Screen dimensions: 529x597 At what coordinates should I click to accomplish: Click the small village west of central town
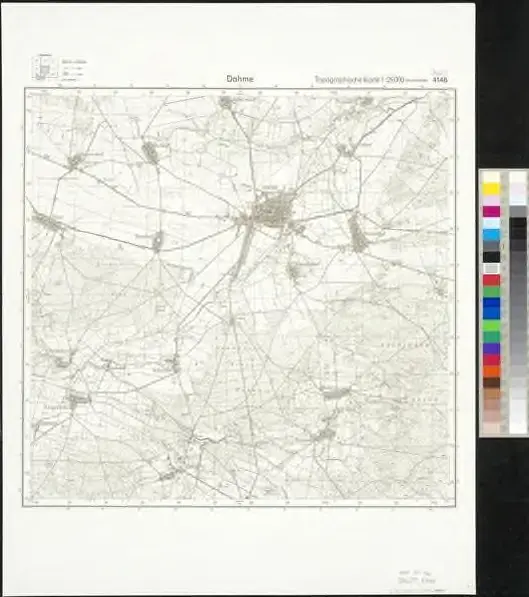tap(157, 242)
